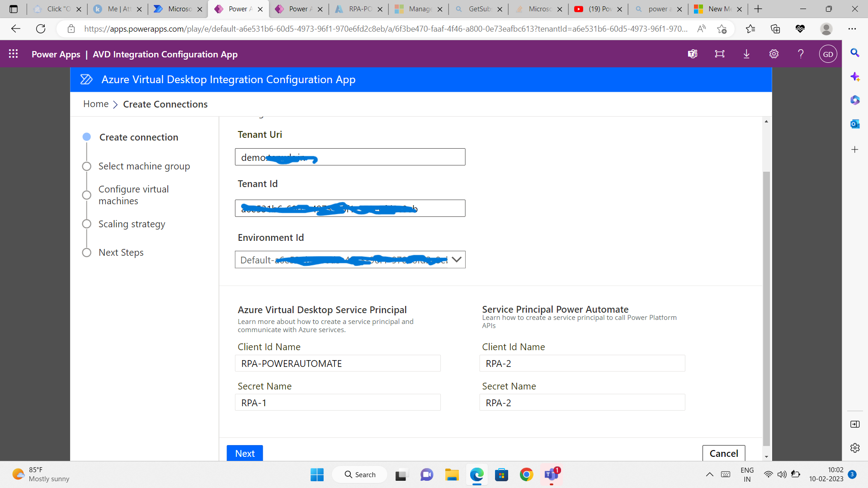Open Power Apps settings gear
868x488 pixels.
point(774,54)
